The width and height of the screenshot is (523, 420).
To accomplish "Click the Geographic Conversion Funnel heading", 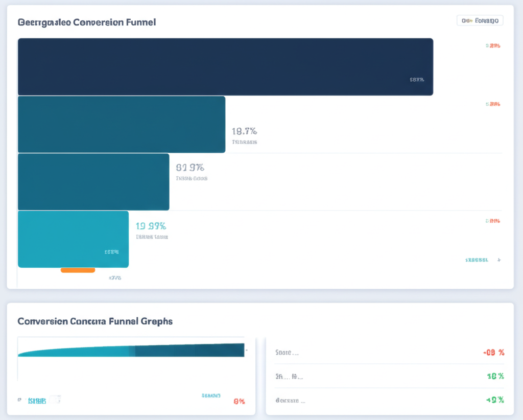I will pos(87,22).
